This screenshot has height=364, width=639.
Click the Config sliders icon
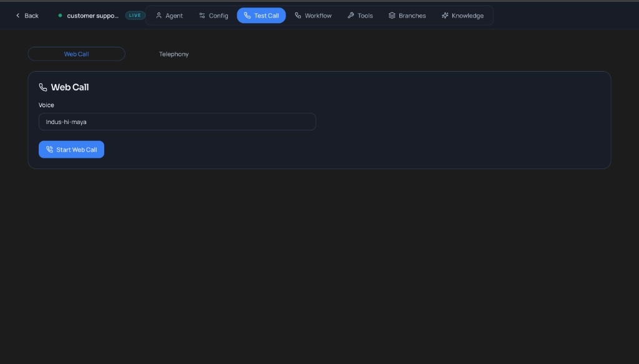[x=202, y=16]
